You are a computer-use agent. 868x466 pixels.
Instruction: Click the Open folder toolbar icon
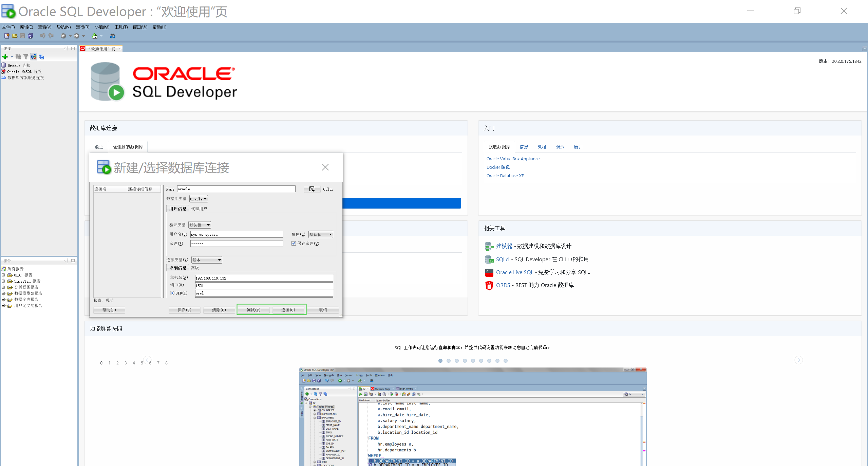pos(15,36)
